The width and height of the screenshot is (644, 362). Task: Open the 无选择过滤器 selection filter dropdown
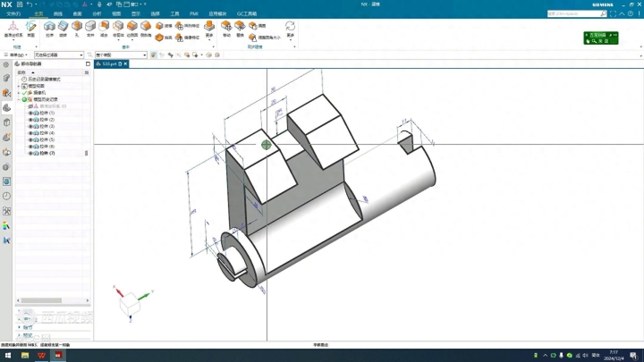(x=59, y=55)
